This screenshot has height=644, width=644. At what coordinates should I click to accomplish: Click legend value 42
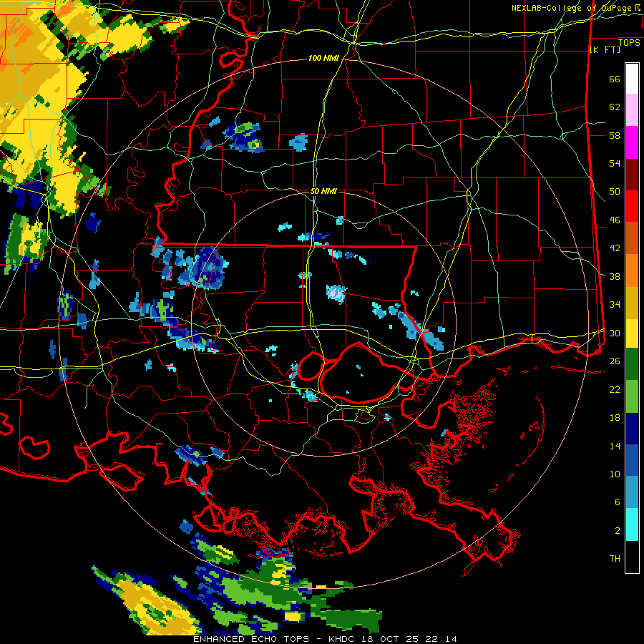pyautogui.click(x=615, y=248)
